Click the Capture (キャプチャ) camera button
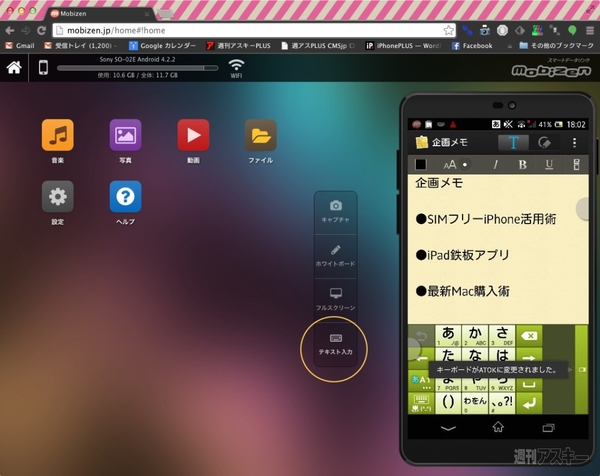 [x=336, y=212]
